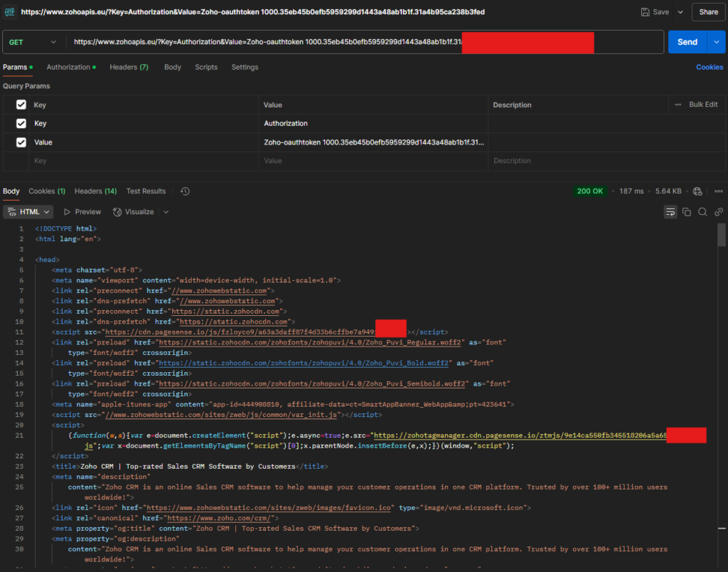Open search magnifier in response body
Viewport: 728px width, 572px height.
[702, 212]
